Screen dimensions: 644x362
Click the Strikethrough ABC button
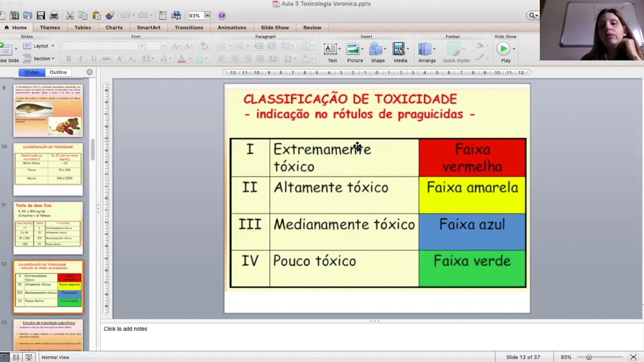(106, 59)
